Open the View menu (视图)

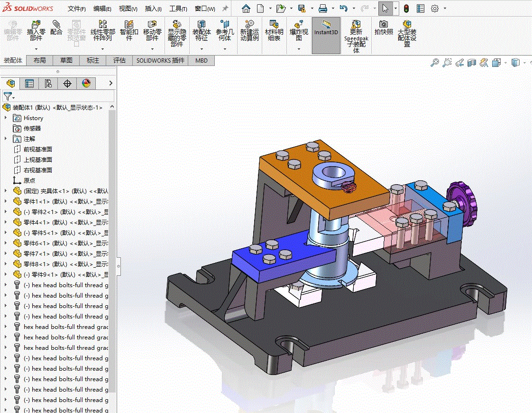[128, 9]
